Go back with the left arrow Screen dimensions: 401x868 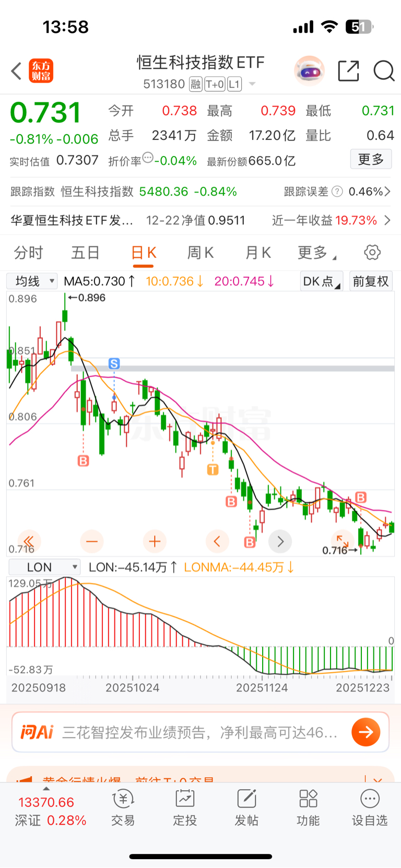[16, 71]
